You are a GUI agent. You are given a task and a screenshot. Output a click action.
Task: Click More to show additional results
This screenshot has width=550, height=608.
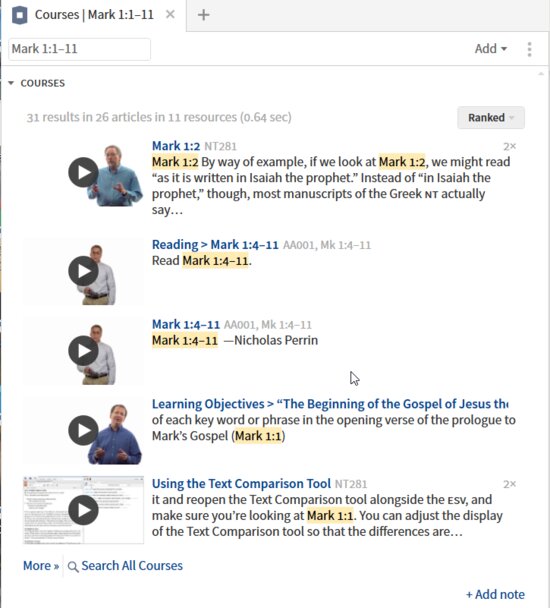[41, 565]
